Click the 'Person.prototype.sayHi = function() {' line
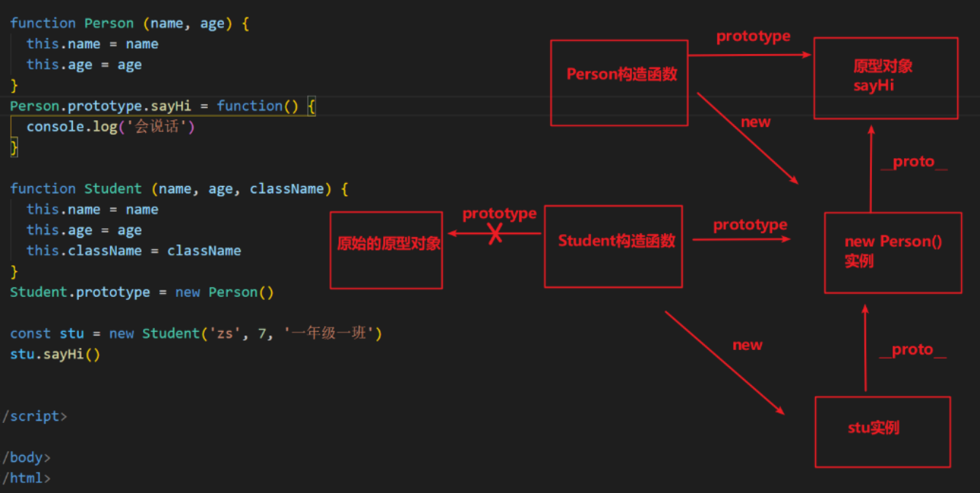The height and width of the screenshot is (493, 980). (x=163, y=106)
